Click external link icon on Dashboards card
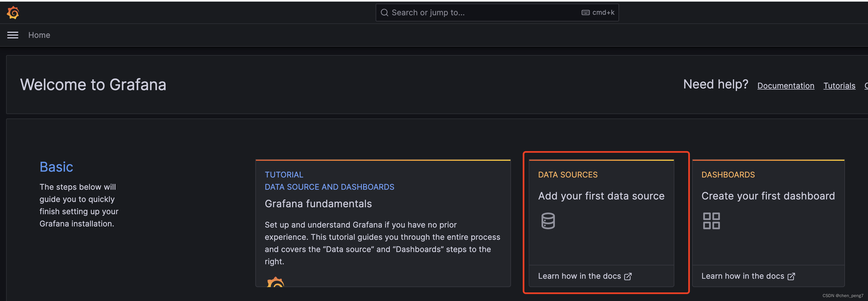 (791, 276)
